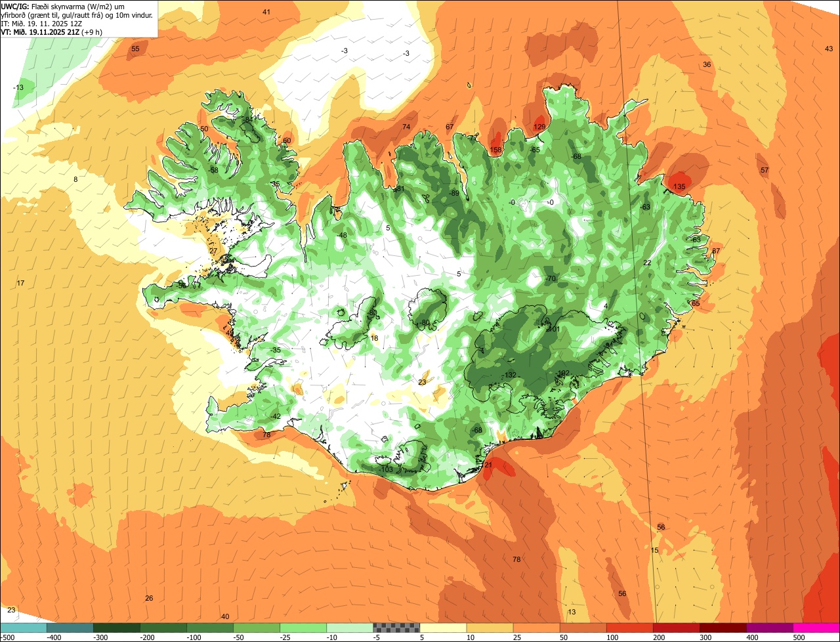Click the legend swatch between -10 and -5
The height and width of the screenshot is (642, 840).
[x=350, y=628]
